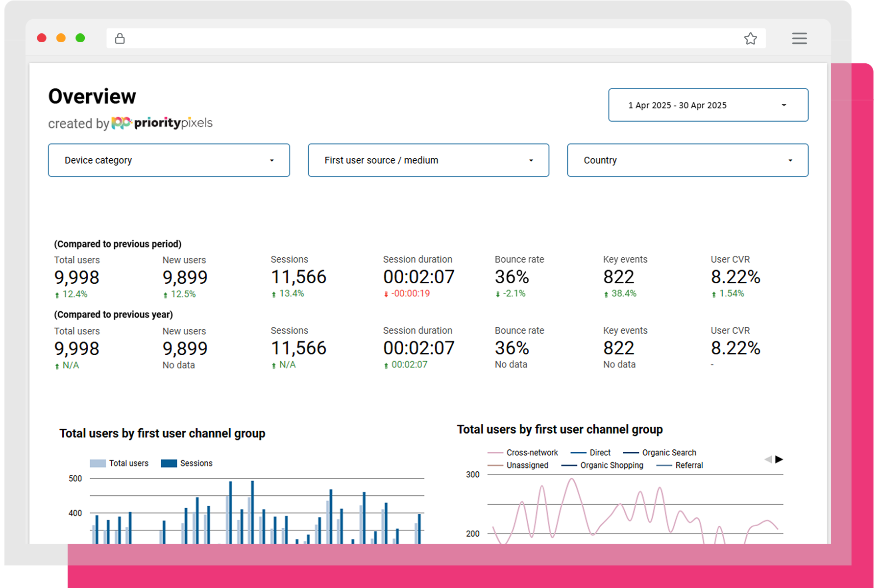Image resolution: width=882 pixels, height=588 pixels.
Task: Click the Priority Pixels logo
Action: (162, 122)
